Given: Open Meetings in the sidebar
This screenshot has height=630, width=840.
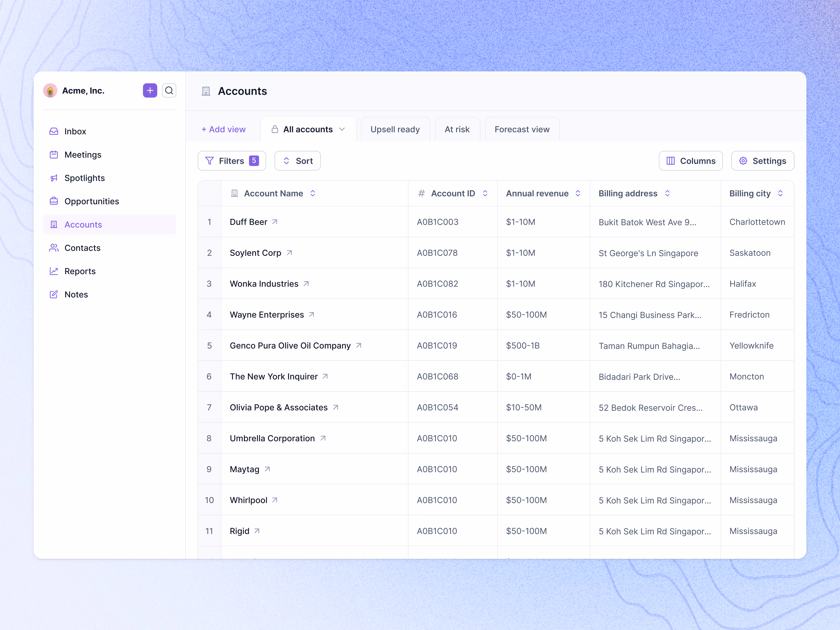Looking at the screenshot, I should pyautogui.click(x=109, y=155).
